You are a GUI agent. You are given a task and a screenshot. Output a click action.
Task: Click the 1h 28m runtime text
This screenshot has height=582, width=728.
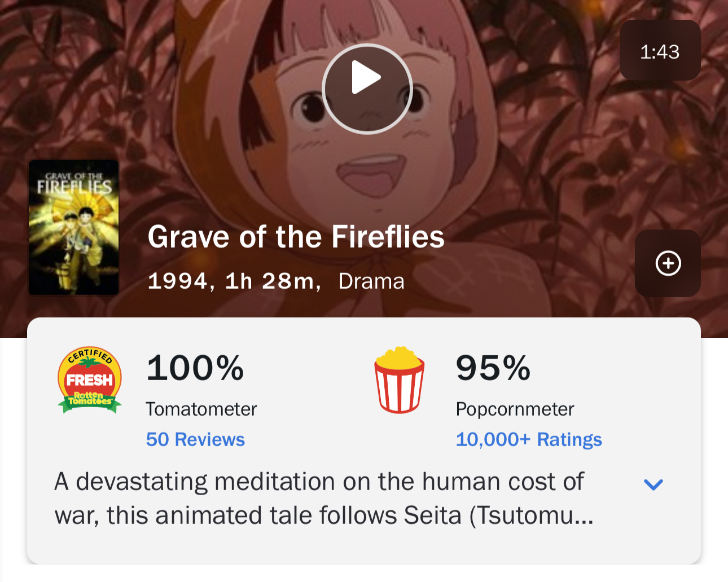pos(269,281)
